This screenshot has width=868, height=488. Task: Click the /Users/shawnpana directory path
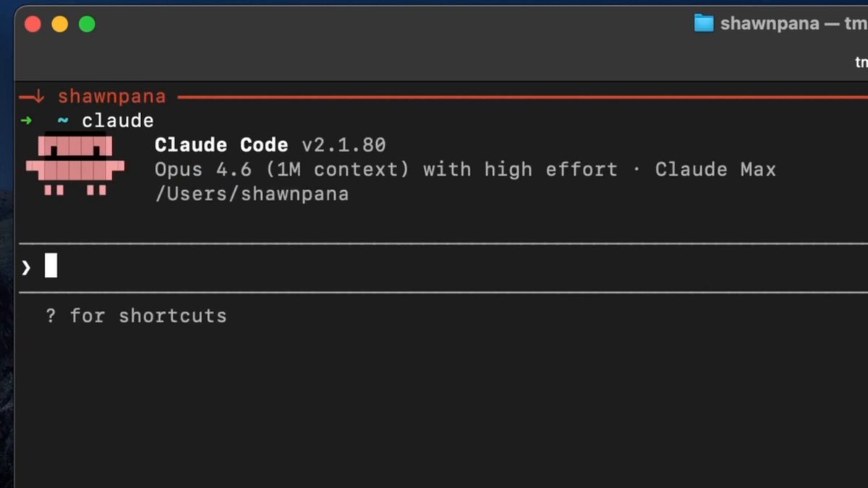[251, 193]
